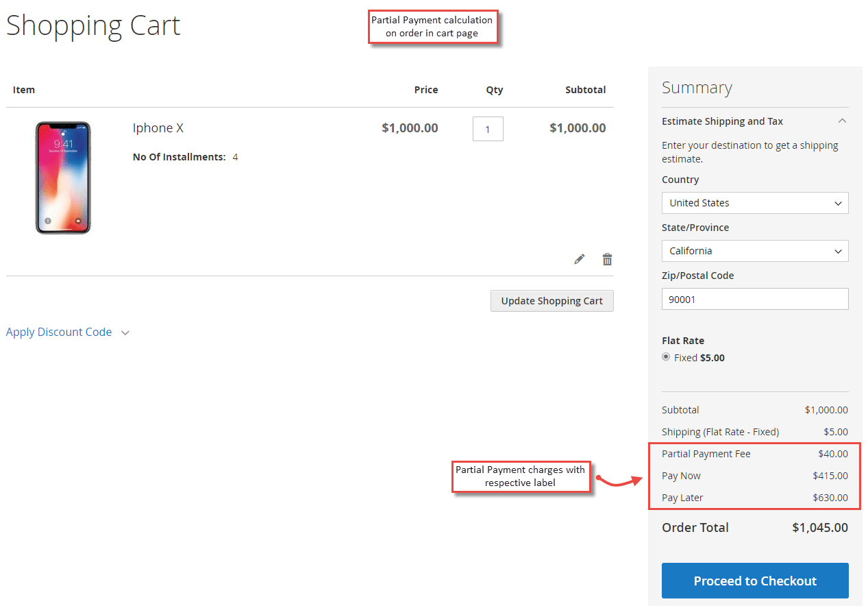This screenshot has width=868, height=606.
Task: Remove Iphone X using the trash icon
Action: (x=607, y=259)
